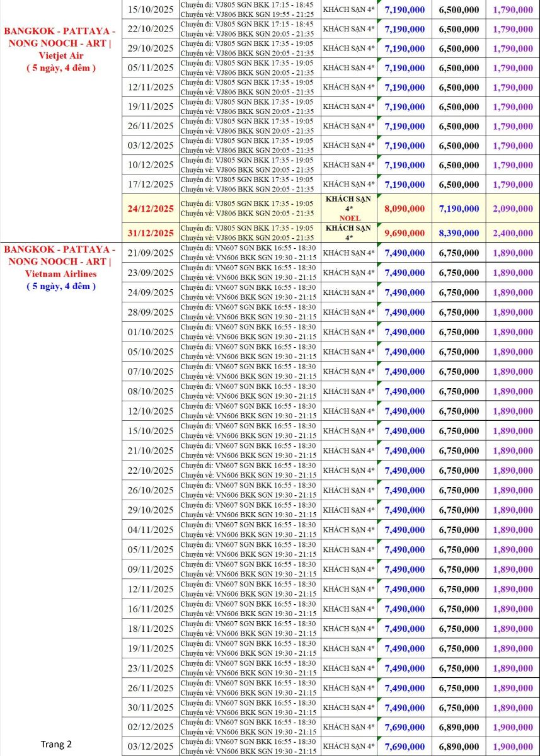The width and height of the screenshot is (540, 756).
Task: Click the Trang 2 page label
Action: tap(56, 744)
